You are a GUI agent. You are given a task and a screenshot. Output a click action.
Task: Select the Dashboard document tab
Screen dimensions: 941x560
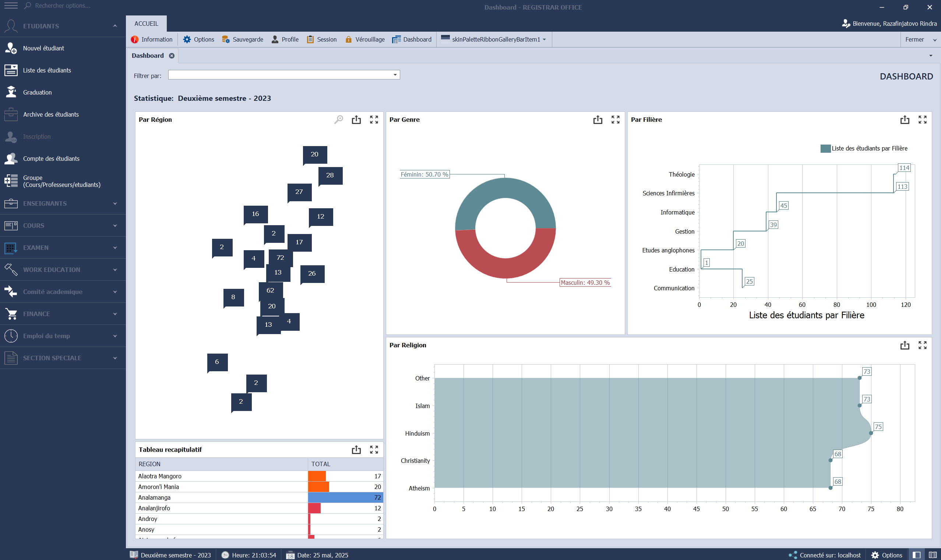[147, 56]
